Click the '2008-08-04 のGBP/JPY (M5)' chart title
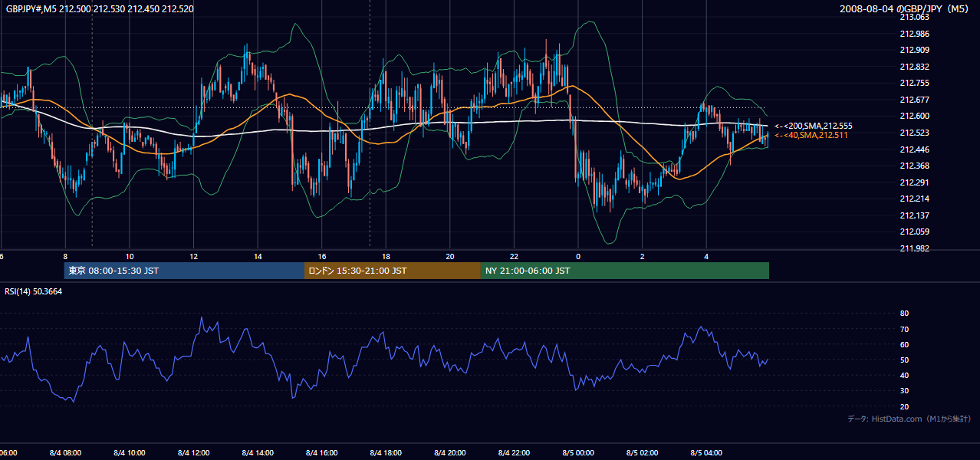 click(x=905, y=8)
